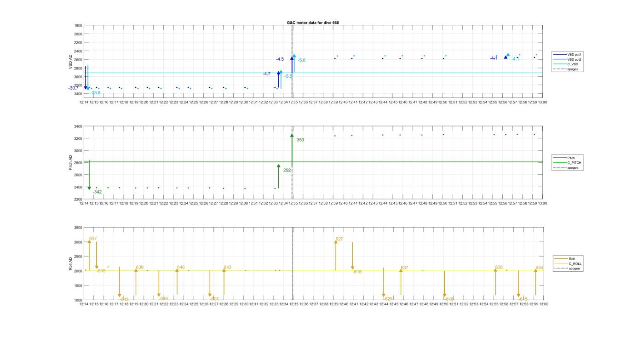Click the '-625' roll annotation
The height and width of the screenshot is (337, 644).
click(x=388, y=299)
